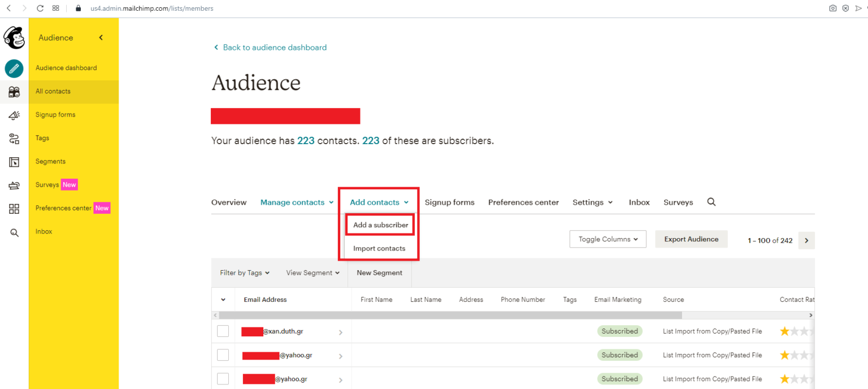Image resolution: width=868 pixels, height=389 pixels.
Task: Collapse the Audience sidebar with chevron
Action: click(101, 38)
